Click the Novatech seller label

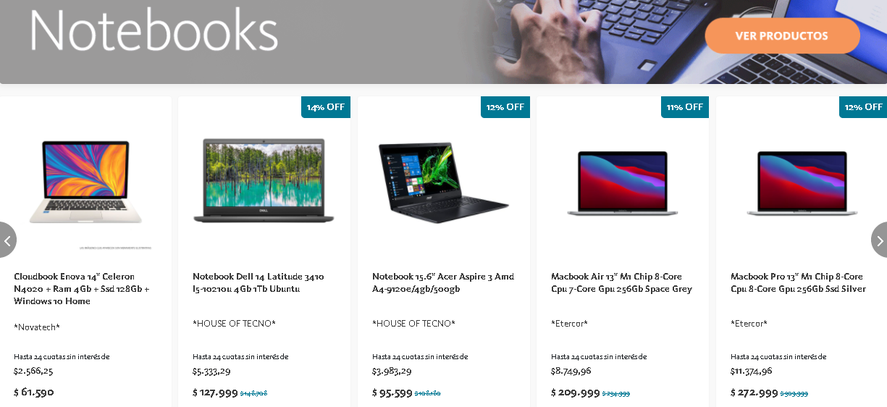[x=37, y=327]
